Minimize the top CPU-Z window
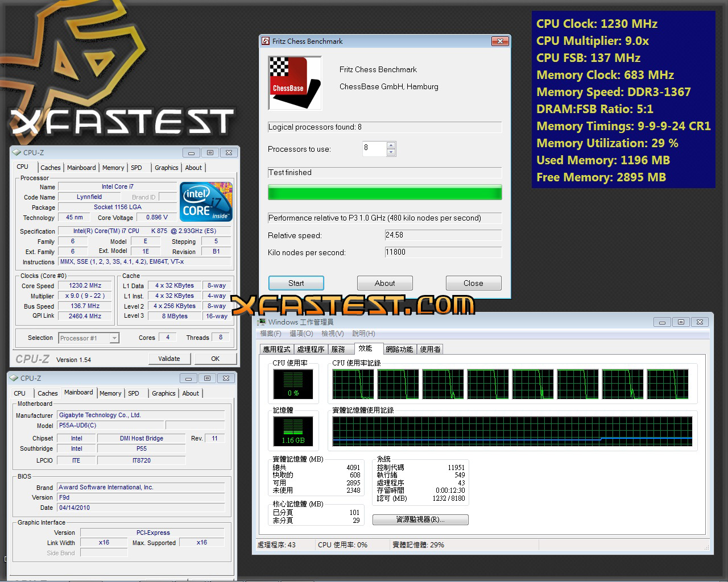Viewport: 728px width, 582px height. 191,153
